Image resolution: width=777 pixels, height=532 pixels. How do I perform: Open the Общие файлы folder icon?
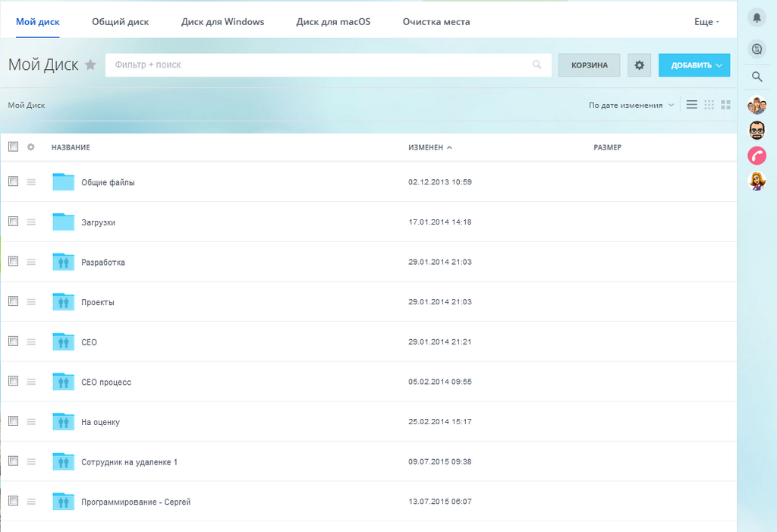point(64,181)
